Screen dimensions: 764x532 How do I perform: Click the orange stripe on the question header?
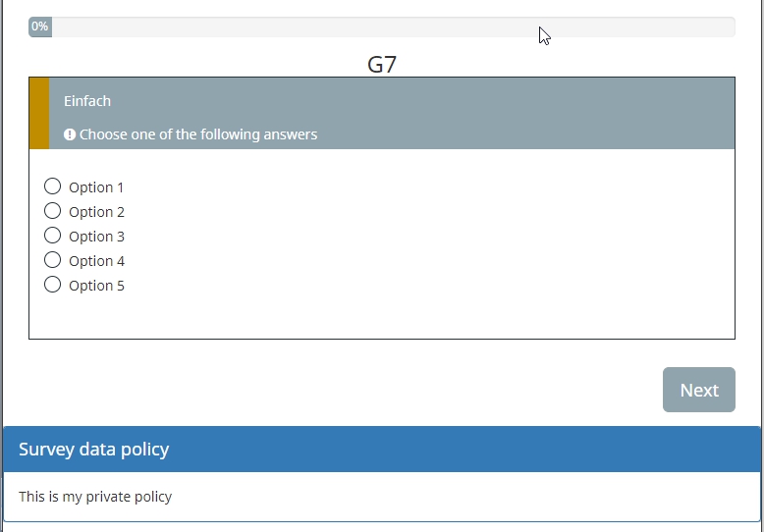[39, 113]
